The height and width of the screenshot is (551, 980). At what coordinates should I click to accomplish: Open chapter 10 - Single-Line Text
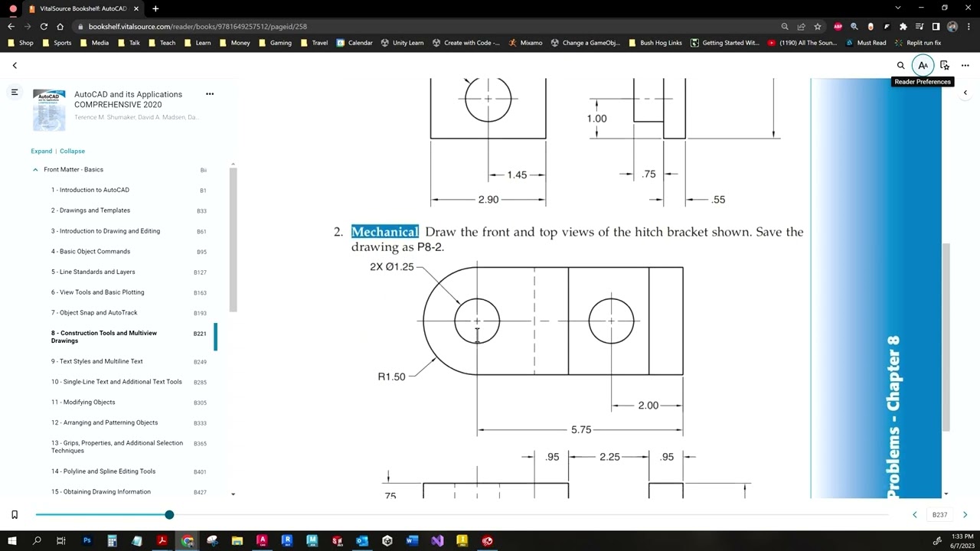click(x=116, y=382)
